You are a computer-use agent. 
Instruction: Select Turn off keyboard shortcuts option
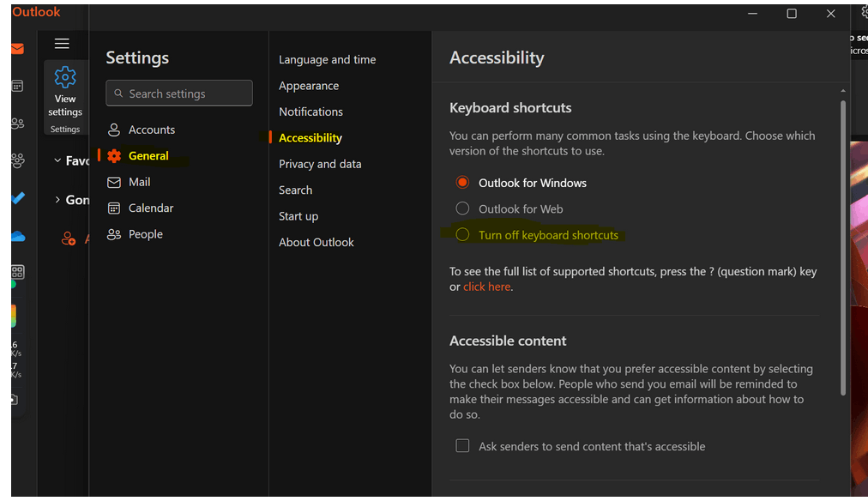tap(462, 234)
